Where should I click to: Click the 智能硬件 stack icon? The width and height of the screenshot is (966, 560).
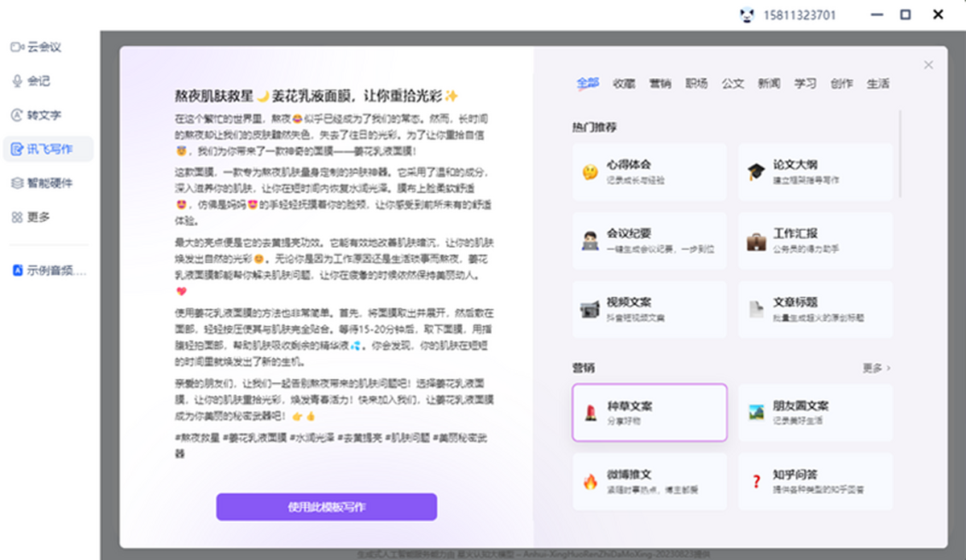[17, 183]
